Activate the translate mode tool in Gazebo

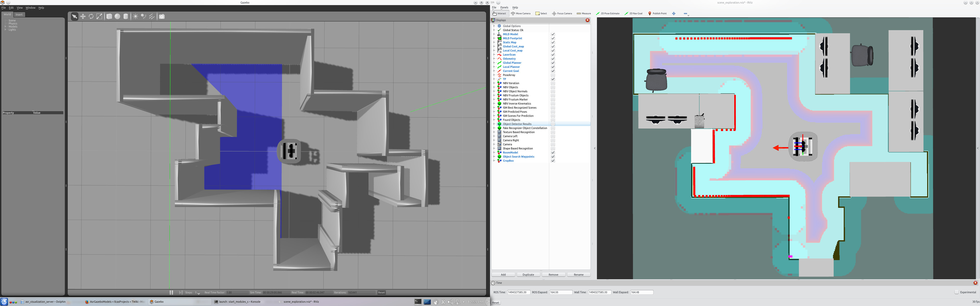pyautogui.click(x=83, y=16)
